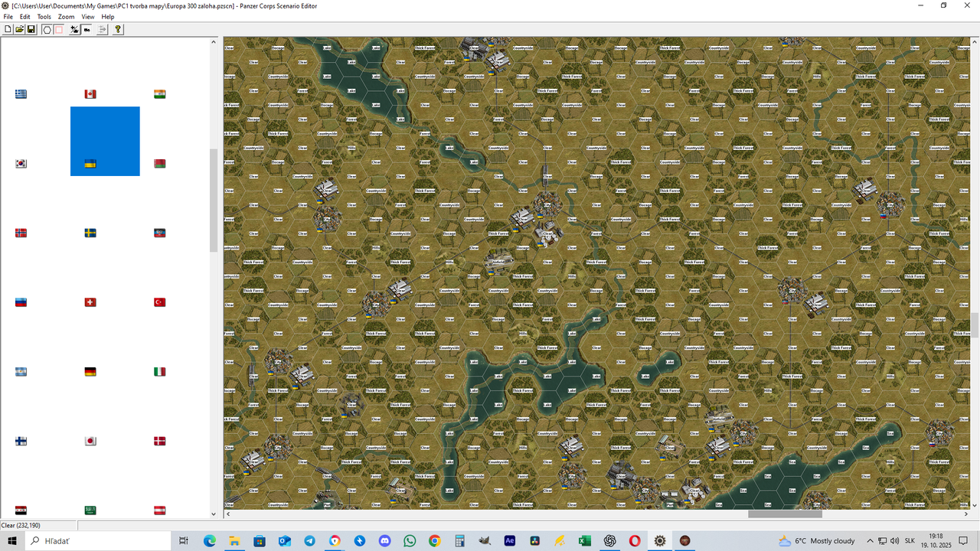Select the Greece flag in nation list
This screenshot has height=551, width=980.
[21, 94]
